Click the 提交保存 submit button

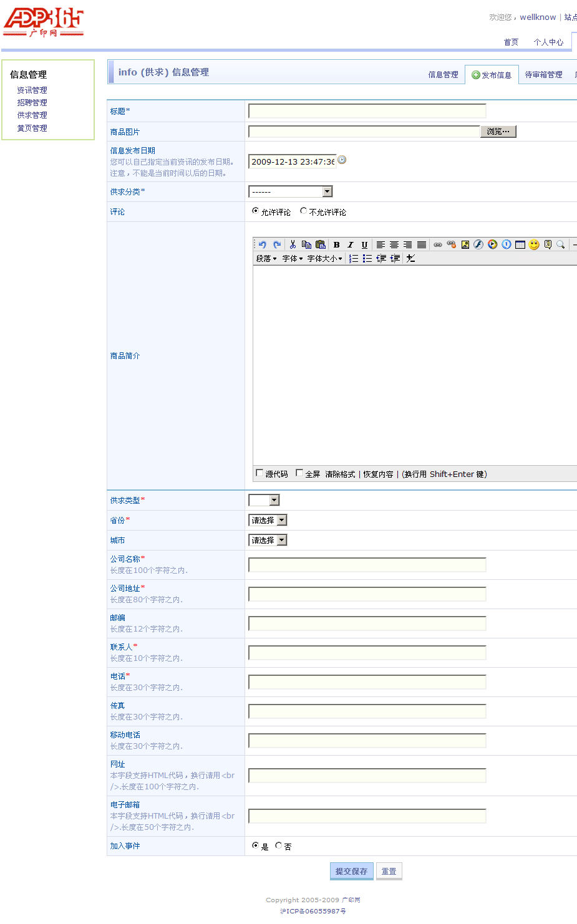351,871
